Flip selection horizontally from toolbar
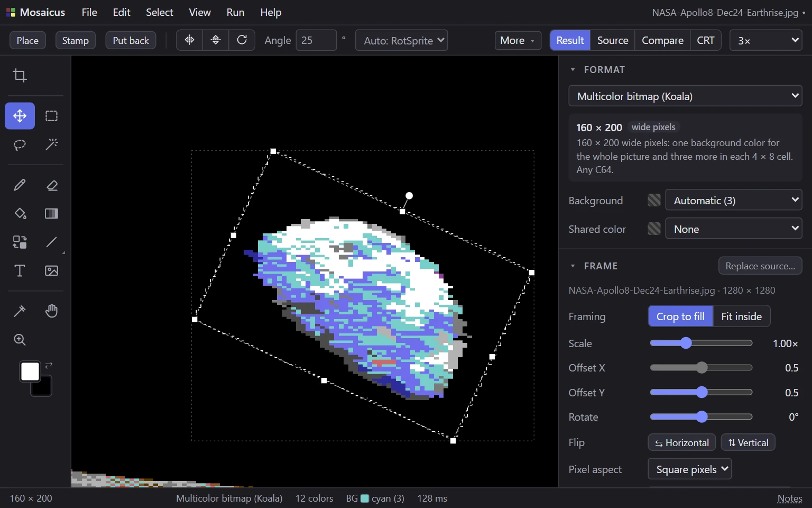Viewport: 812px width, 508px height. [189, 40]
